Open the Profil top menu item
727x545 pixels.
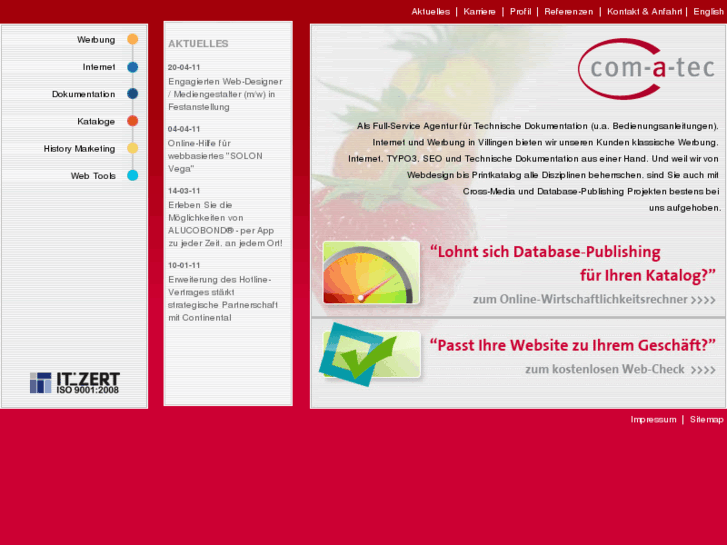tap(521, 12)
